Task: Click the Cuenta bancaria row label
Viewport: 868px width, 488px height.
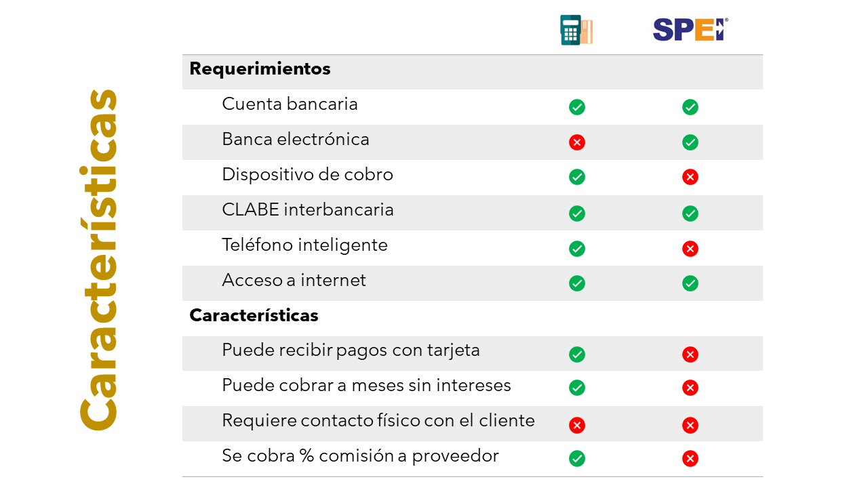Action: [x=290, y=104]
